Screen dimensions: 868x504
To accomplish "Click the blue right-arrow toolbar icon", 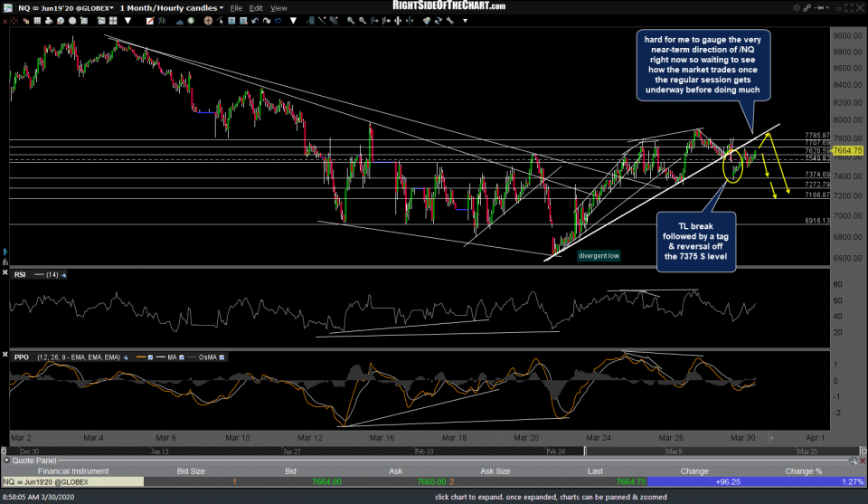I will point(278,21).
